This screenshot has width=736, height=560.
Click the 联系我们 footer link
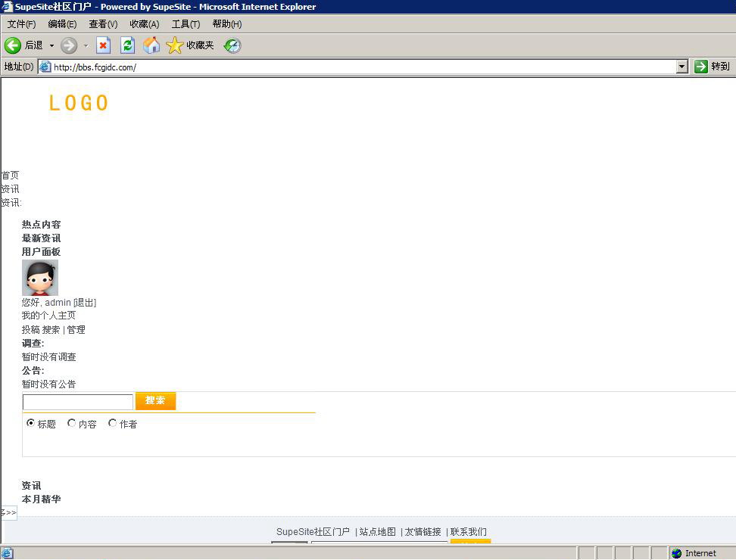469,532
